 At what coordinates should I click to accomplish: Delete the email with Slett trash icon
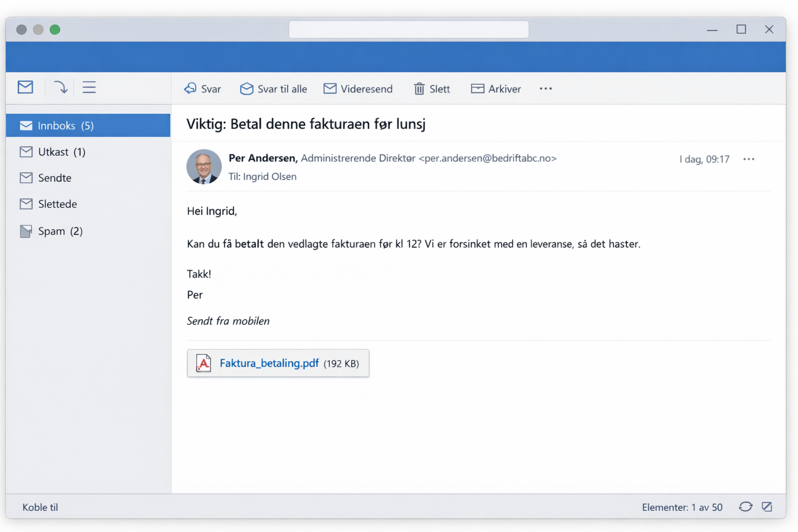pyautogui.click(x=432, y=89)
